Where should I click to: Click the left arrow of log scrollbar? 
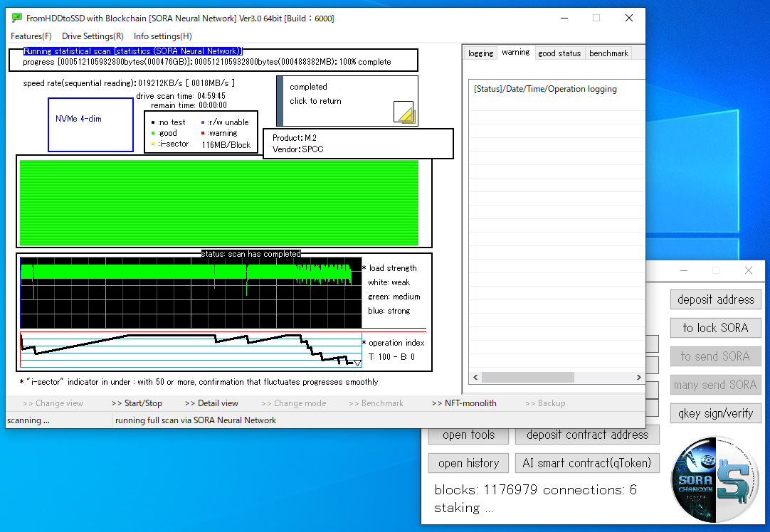[x=475, y=377]
